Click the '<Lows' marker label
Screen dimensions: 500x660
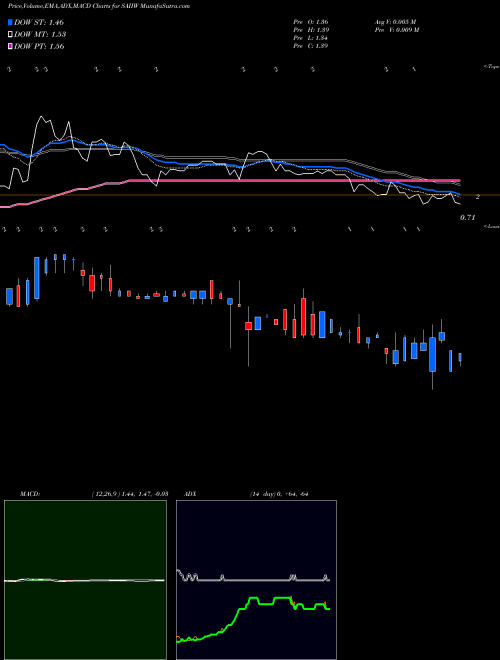(491, 226)
